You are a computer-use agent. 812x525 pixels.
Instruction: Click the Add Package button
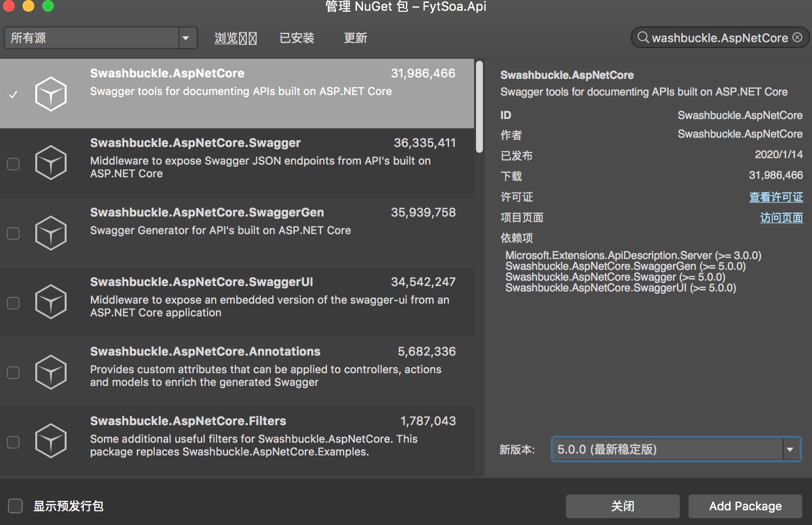(745, 506)
